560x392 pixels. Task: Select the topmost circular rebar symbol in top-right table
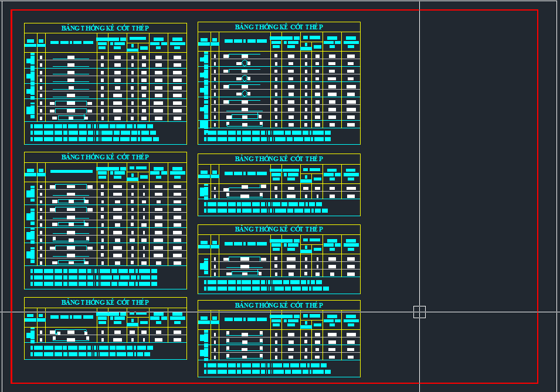(x=245, y=63)
